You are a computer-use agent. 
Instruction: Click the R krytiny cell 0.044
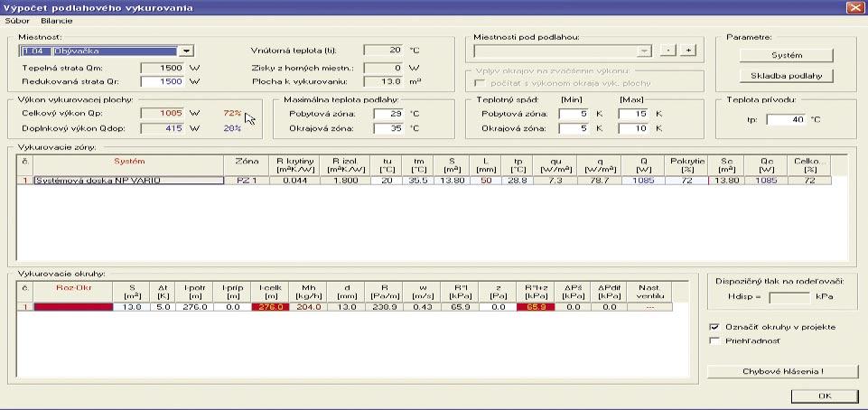[x=293, y=181]
